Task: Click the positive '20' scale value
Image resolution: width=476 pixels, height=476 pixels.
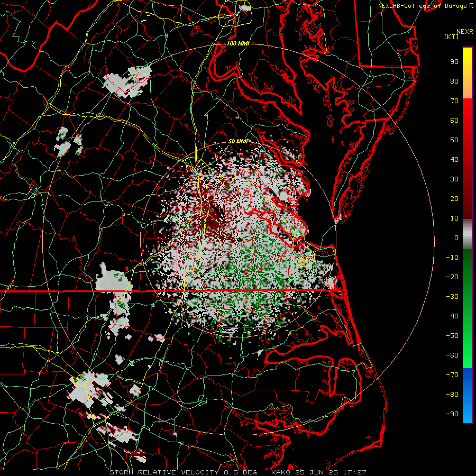Action: click(454, 199)
